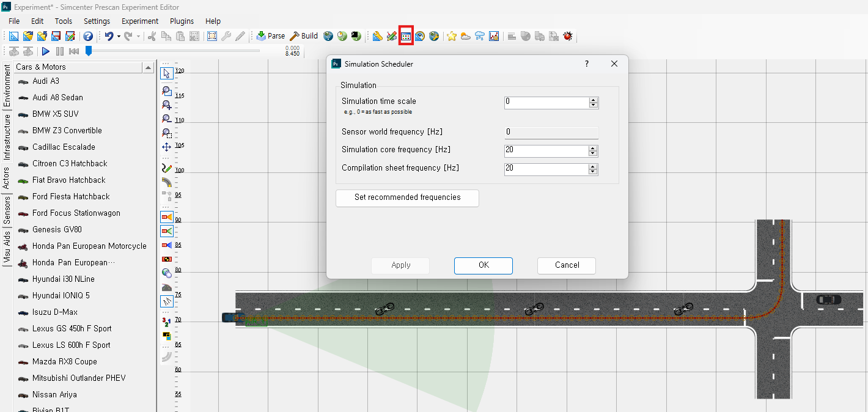Decrease Simulation time scale spinner down

coord(593,106)
